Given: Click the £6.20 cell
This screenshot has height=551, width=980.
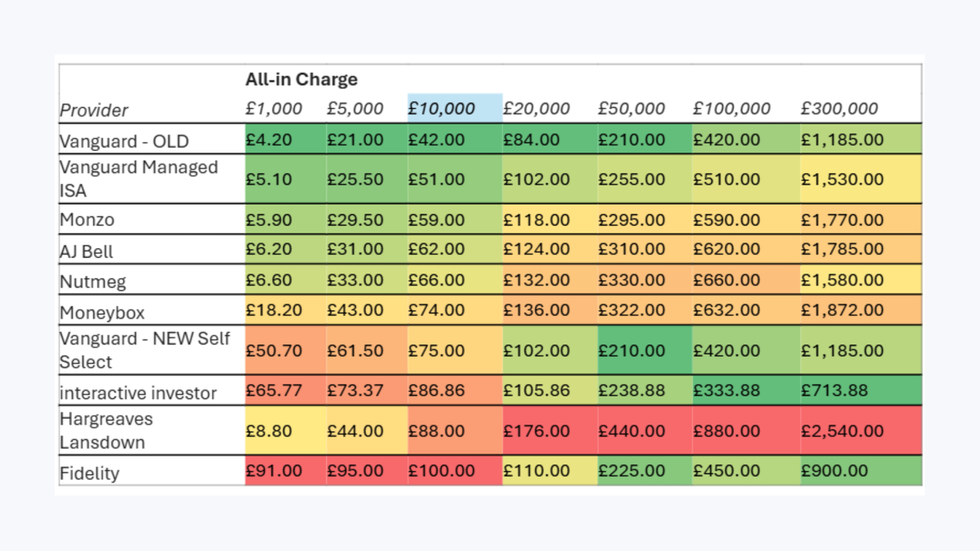Looking at the screenshot, I should point(285,250).
